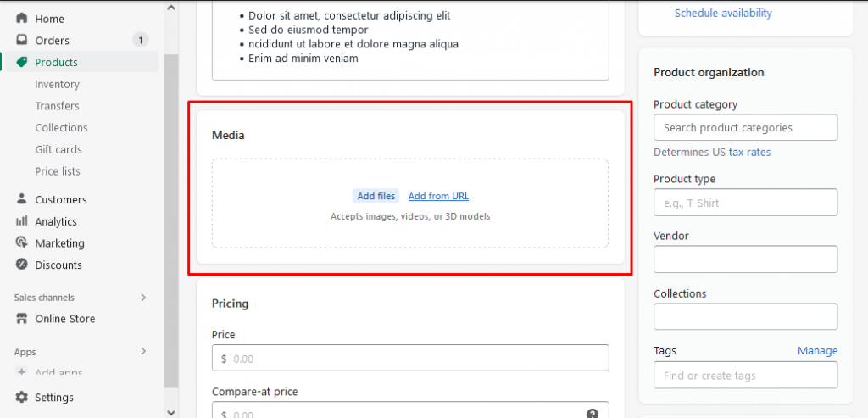Open Inventory in the sidebar

(x=57, y=84)
